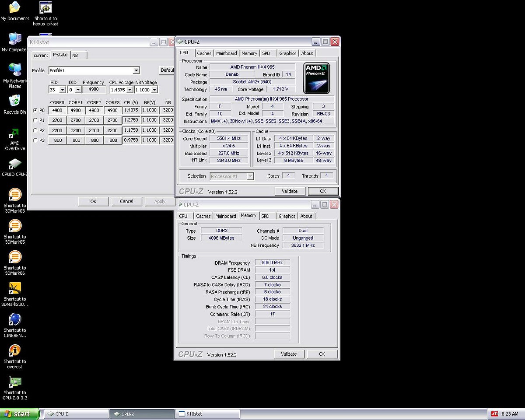Click the P1 CPU voltage cell 1.2750
Image resolution: width=525 pixels, height=420 pixels.
(131, 120)
